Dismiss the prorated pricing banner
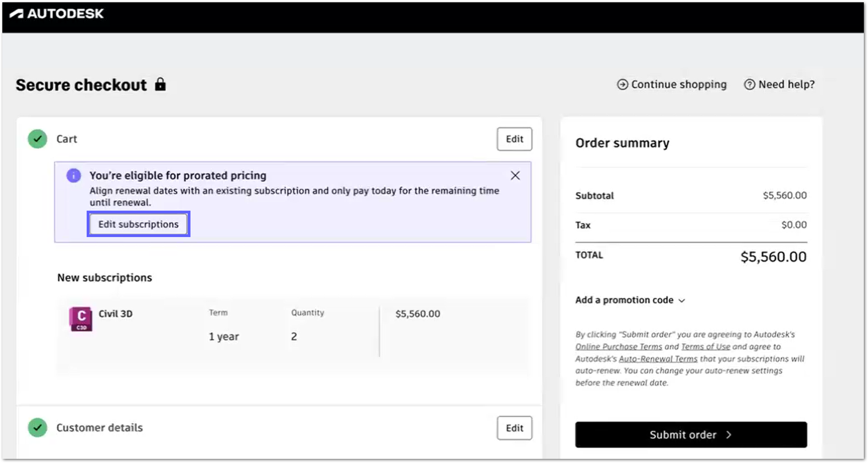868x463 pixels. (515, 175)
